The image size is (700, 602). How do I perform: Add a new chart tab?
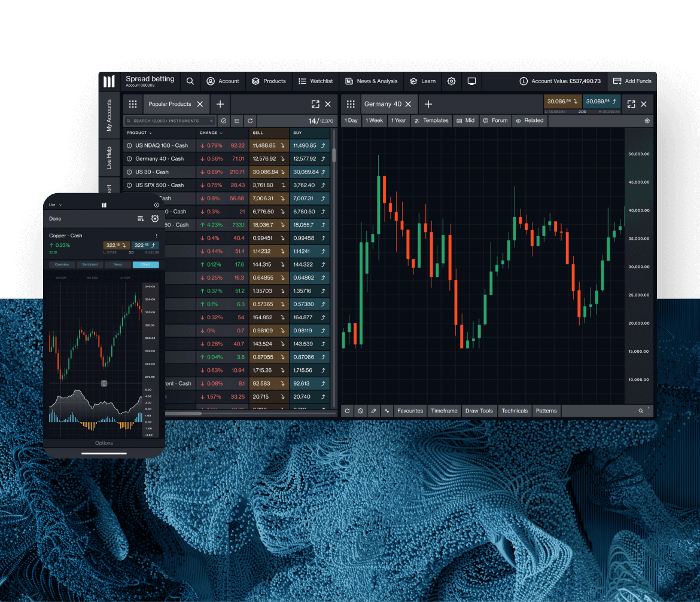coord(428,104)
